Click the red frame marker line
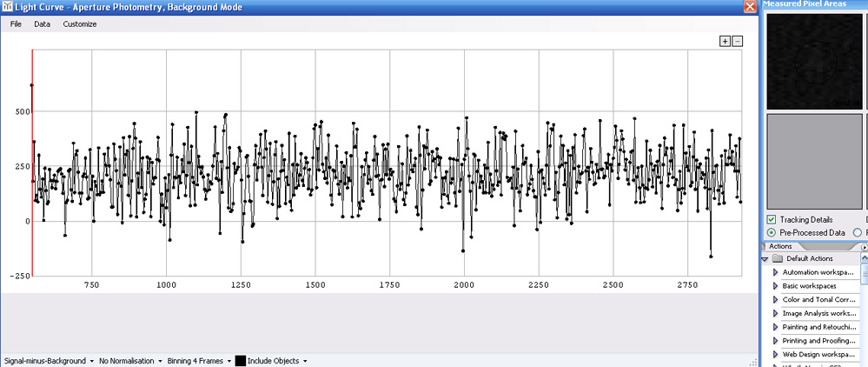 tap(32, 163)
